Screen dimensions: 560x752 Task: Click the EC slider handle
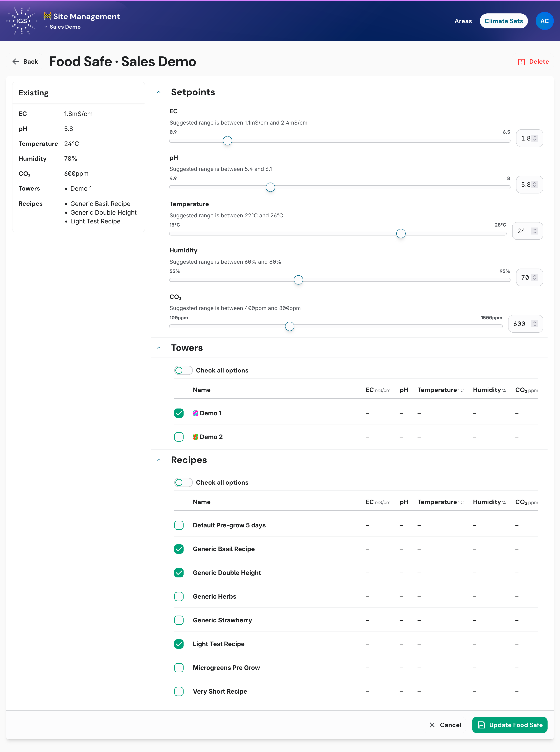[227, 141]
